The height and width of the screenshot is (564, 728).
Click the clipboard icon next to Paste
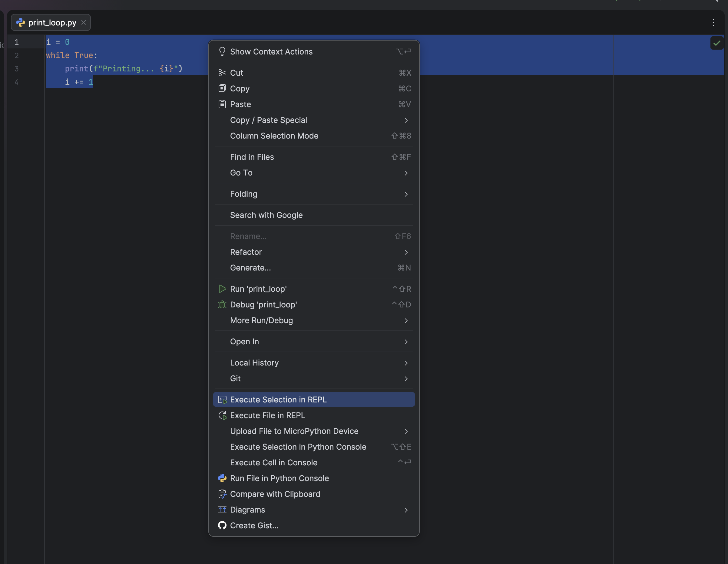tap(222, 104)
